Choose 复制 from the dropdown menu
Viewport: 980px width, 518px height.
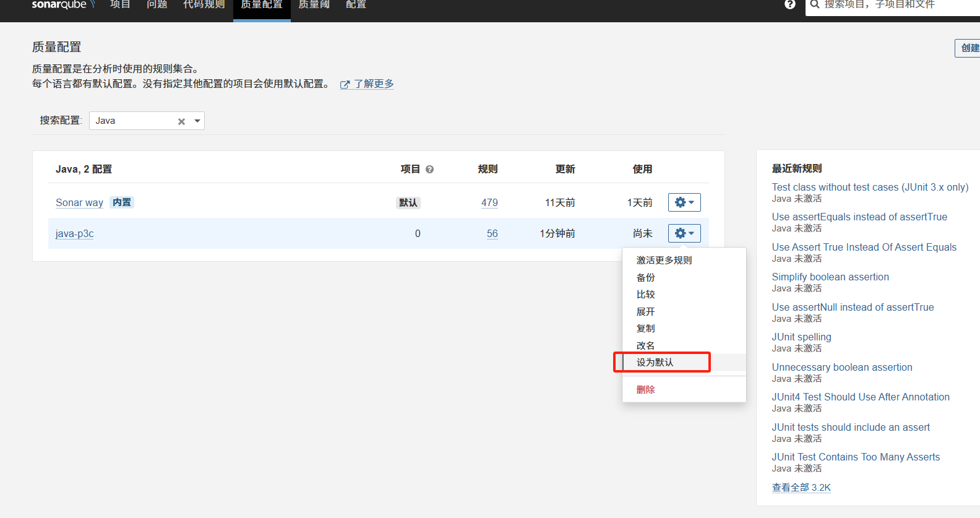(x=684, y=328)
